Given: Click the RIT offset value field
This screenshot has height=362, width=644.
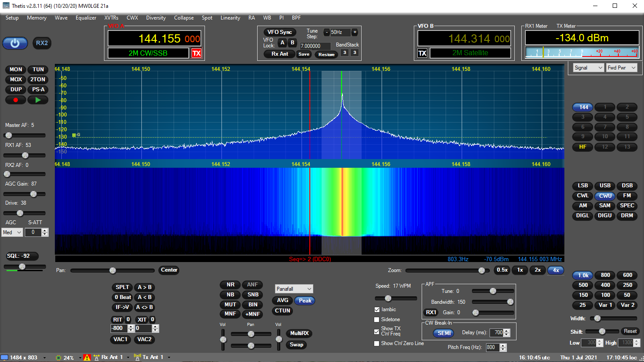Looking at the screenshot, I should 119,328.
